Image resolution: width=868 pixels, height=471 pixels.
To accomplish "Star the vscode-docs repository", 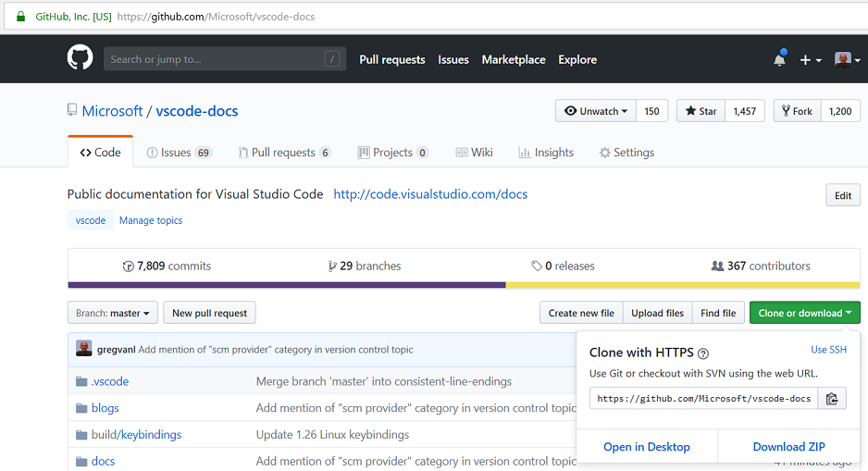I will click(x=701, y=111).
